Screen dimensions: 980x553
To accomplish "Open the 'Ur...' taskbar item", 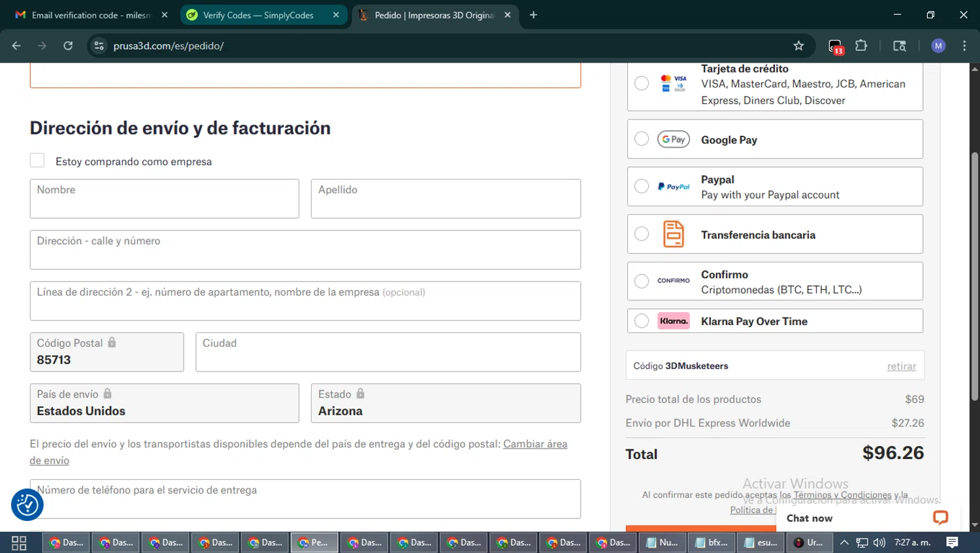I will coord(809,543).
